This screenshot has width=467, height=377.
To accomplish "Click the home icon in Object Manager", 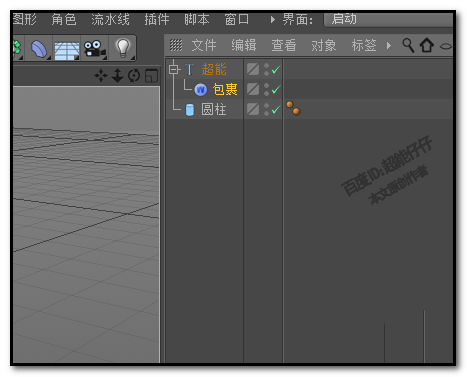I will 427,45.
